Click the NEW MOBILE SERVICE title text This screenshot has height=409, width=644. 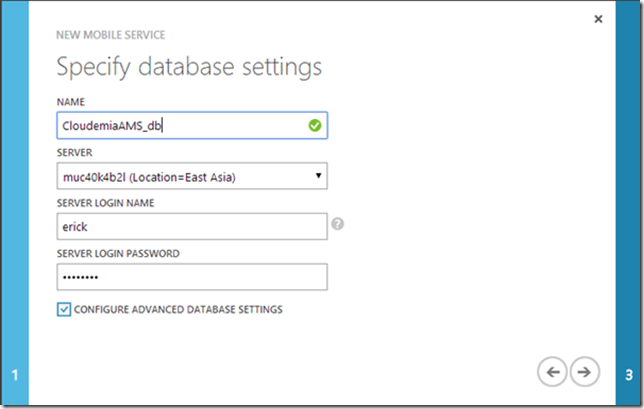tap(111, 34)
